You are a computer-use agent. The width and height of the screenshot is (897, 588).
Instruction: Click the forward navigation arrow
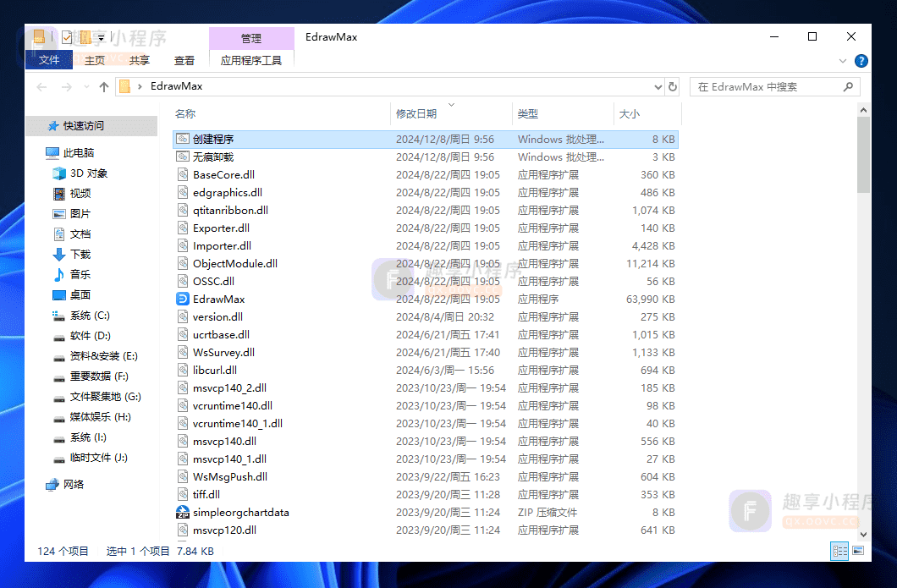tap(66, 87)
